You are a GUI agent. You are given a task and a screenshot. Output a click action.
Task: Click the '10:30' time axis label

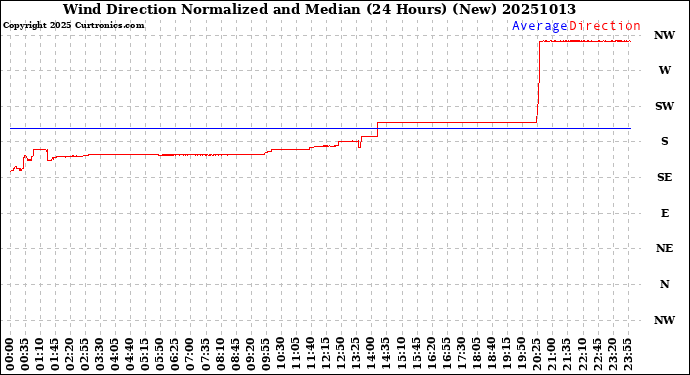coord(281,354)
